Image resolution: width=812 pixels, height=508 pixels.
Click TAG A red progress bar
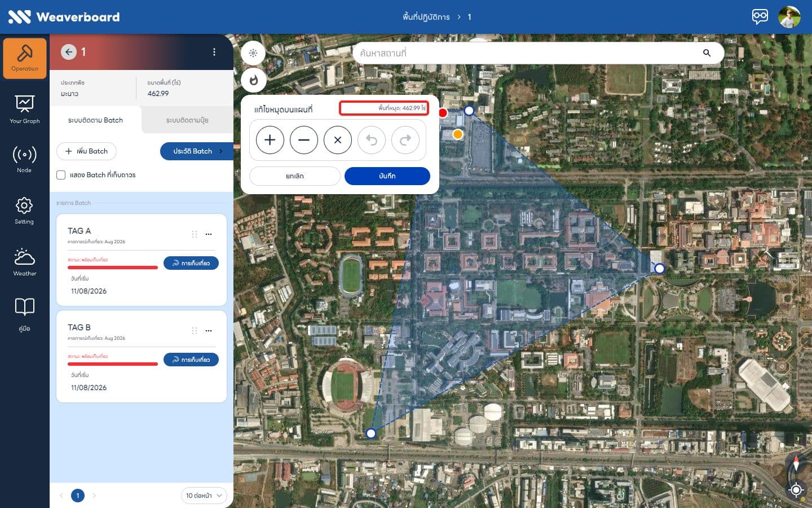(x=113, y=268)
